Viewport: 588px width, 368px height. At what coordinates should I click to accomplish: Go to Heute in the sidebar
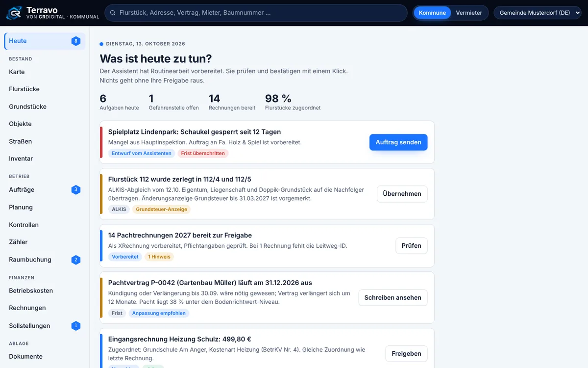[45, 41]
